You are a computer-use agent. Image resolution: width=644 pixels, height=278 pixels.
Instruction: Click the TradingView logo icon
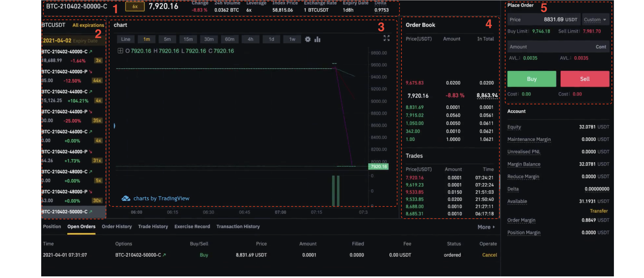coord(125,198)
